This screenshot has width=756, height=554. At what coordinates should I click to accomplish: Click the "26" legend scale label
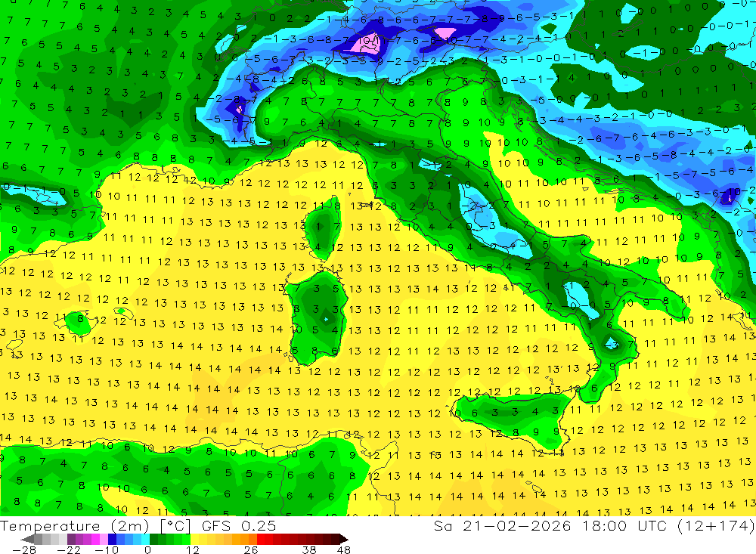coord(251,549)
